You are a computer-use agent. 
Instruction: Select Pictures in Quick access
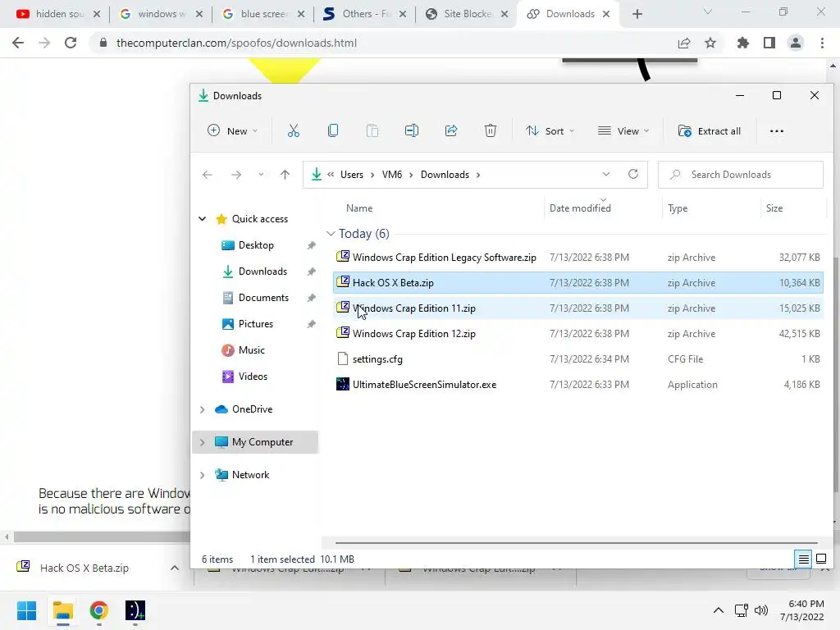256,323
